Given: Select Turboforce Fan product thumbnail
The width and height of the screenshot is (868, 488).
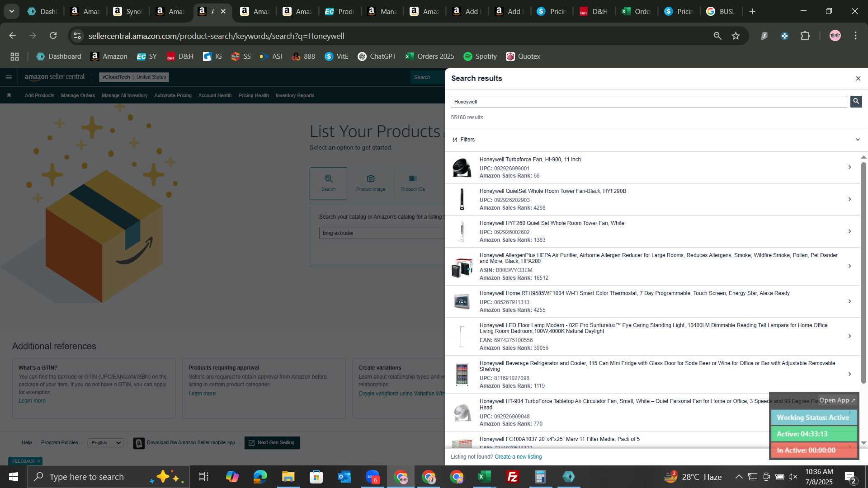Looking at the screenshot, I should pyautogui.click(x=462, y=168).
